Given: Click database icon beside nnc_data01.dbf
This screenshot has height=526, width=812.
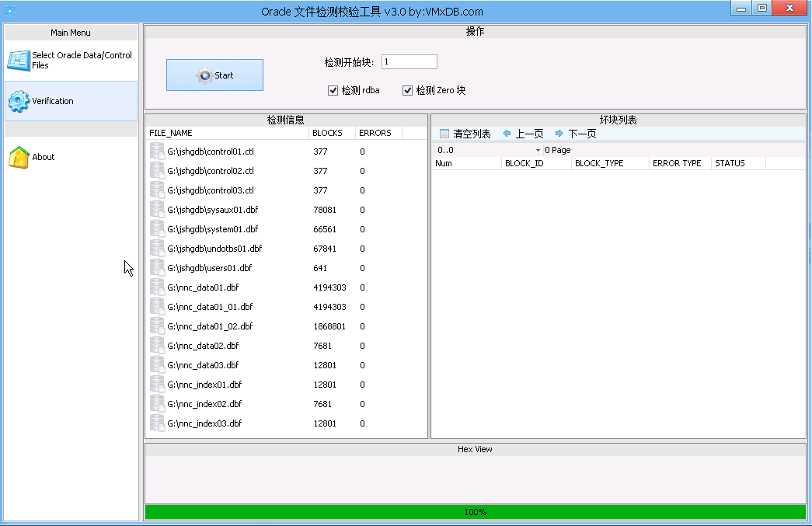Looking at the screenshot, I should click(x=157, y=287).
